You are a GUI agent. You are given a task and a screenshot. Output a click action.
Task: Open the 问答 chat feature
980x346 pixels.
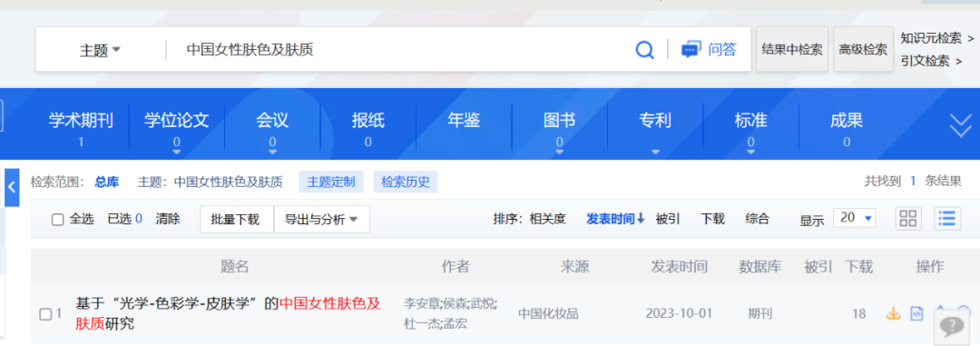[709, 49]
